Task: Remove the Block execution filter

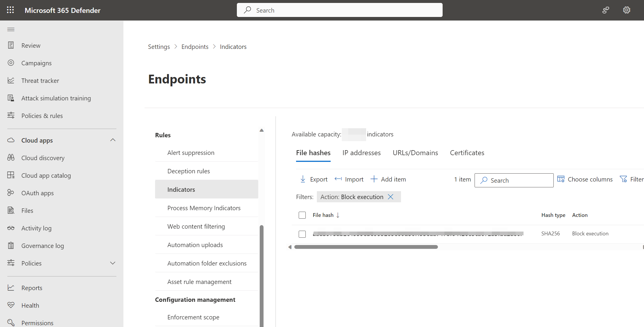Action: click(390, 197)
